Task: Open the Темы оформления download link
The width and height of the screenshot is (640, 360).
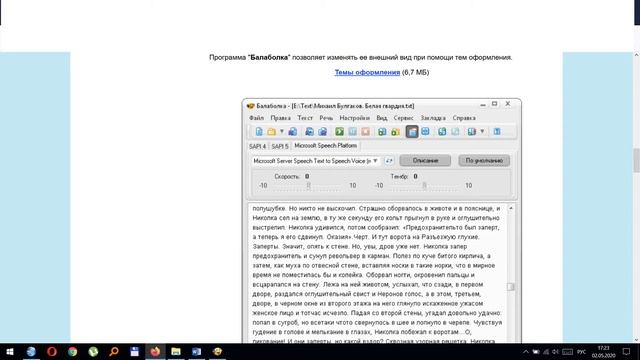Action: coord(367,72)
